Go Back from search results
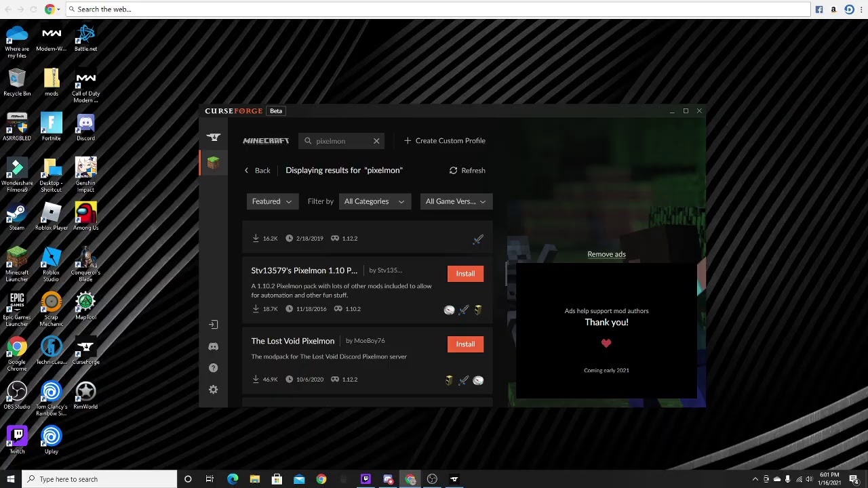This screenshot has height=488, width=868. 257,170
